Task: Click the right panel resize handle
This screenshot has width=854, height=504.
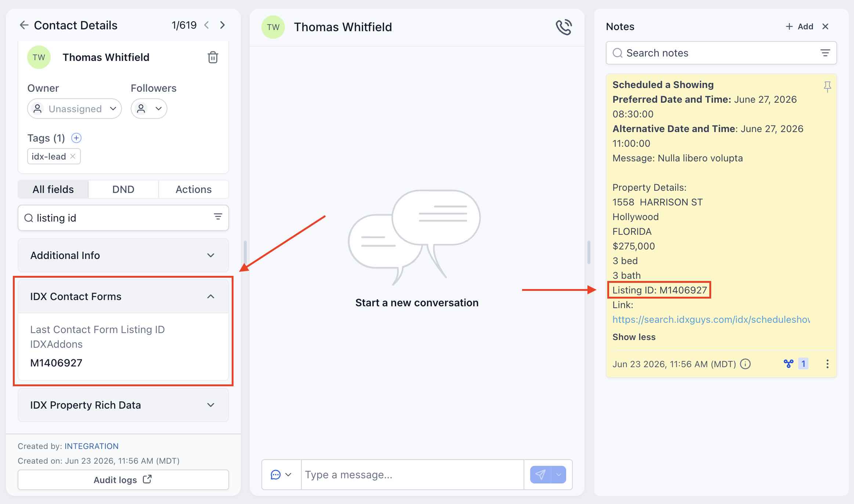Action: pos(589,252)
